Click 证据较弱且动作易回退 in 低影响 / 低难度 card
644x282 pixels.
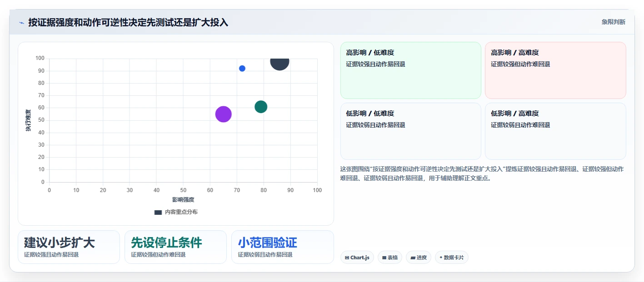(x=375, y=125)
